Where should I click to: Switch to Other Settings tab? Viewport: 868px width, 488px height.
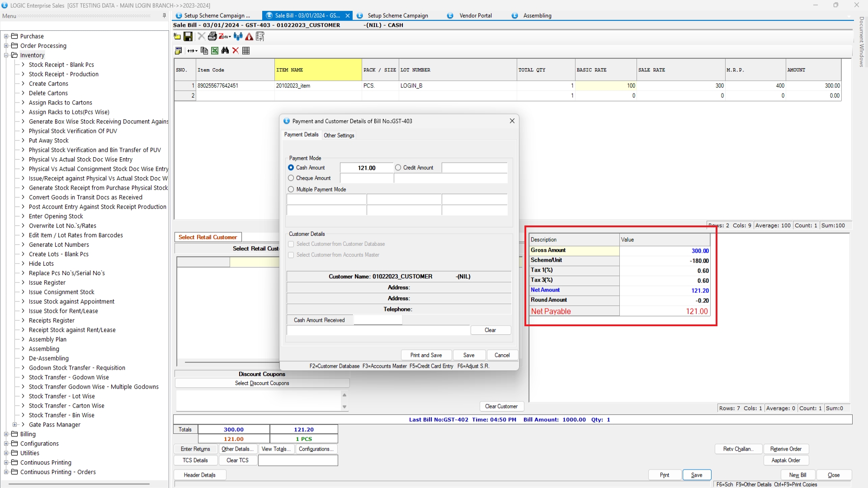(339, 136)
